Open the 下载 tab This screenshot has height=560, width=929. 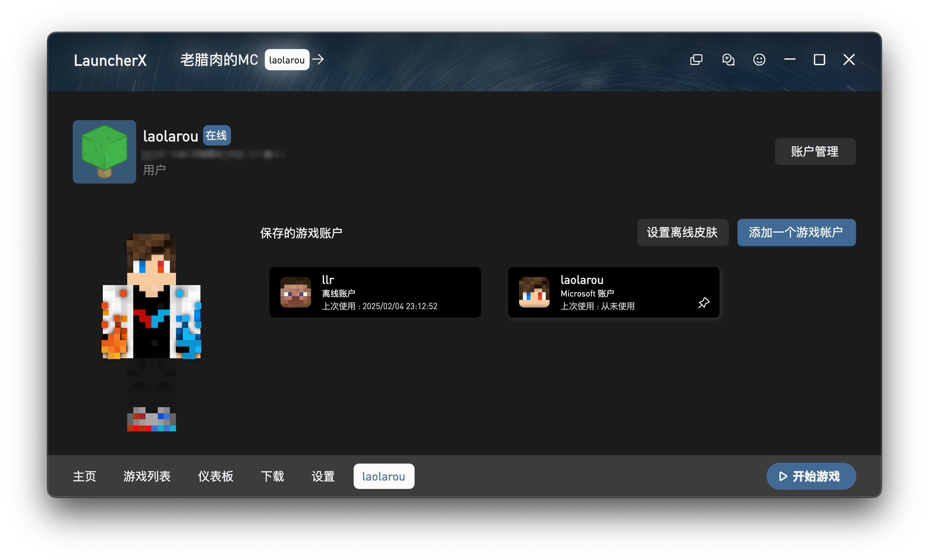pos(272,476)
